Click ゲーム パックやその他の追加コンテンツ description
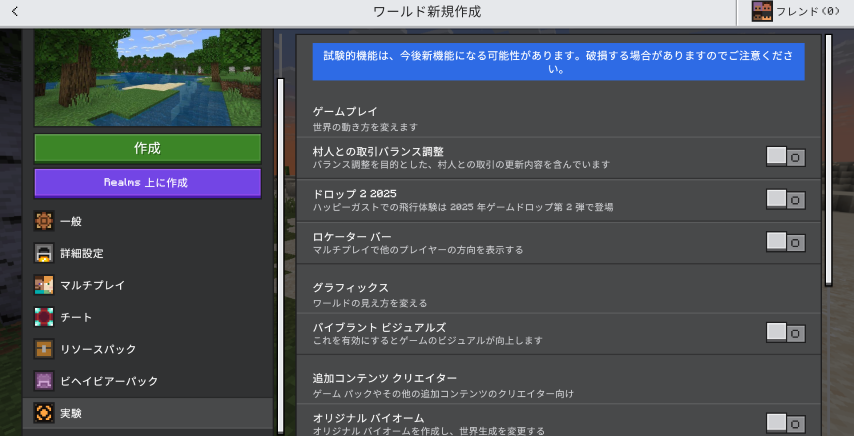 [x=443, y=394]
